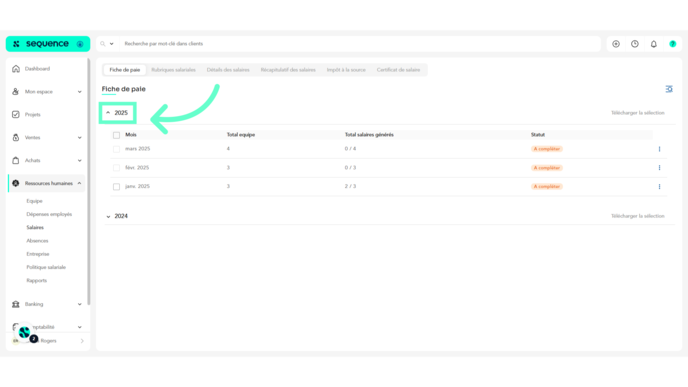Check the févr. 2025 row checkbox
Viewport: 688px width, 387px height.
tap(116, 168)
